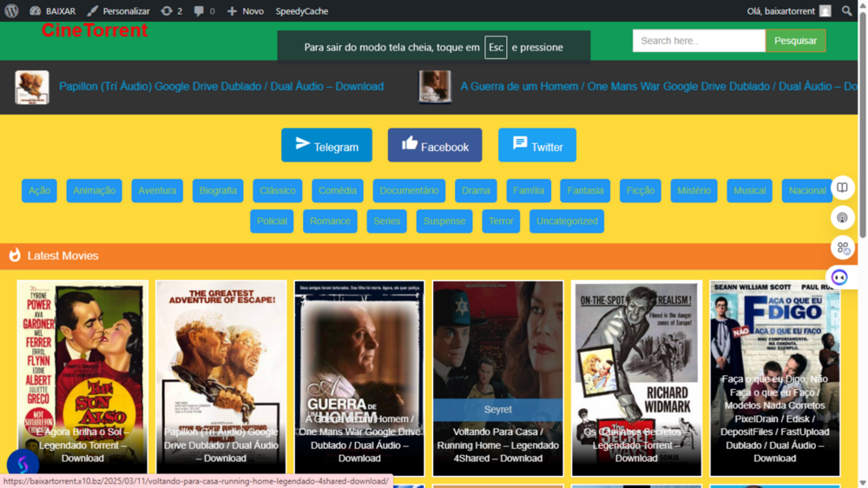This screenshot has width=868, height=488.
Task: Select the Mistério category
Action: coord(694,190)
